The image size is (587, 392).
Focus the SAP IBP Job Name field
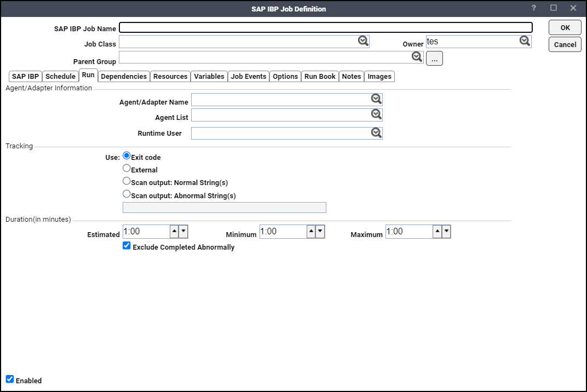coord(326,27)
